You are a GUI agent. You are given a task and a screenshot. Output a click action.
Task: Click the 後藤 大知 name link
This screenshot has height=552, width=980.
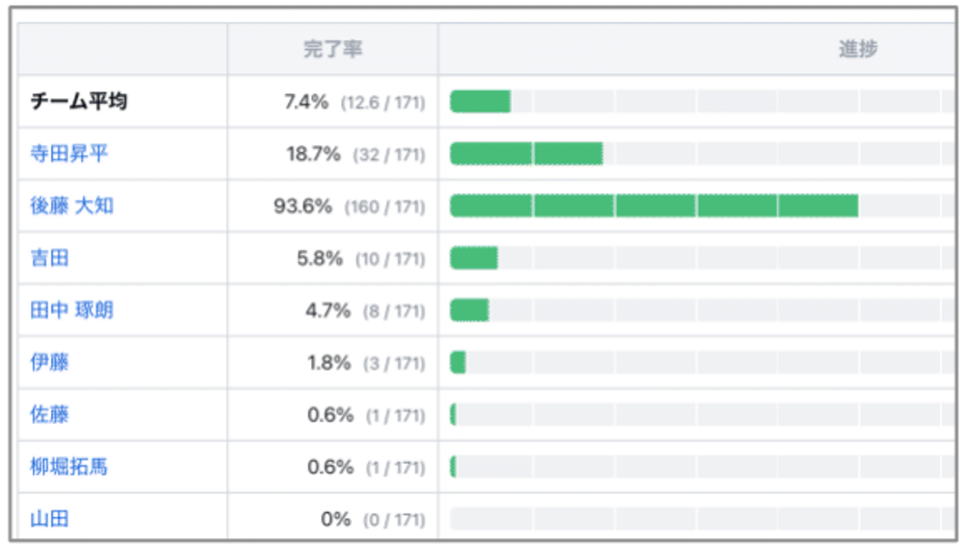point(72,206)
